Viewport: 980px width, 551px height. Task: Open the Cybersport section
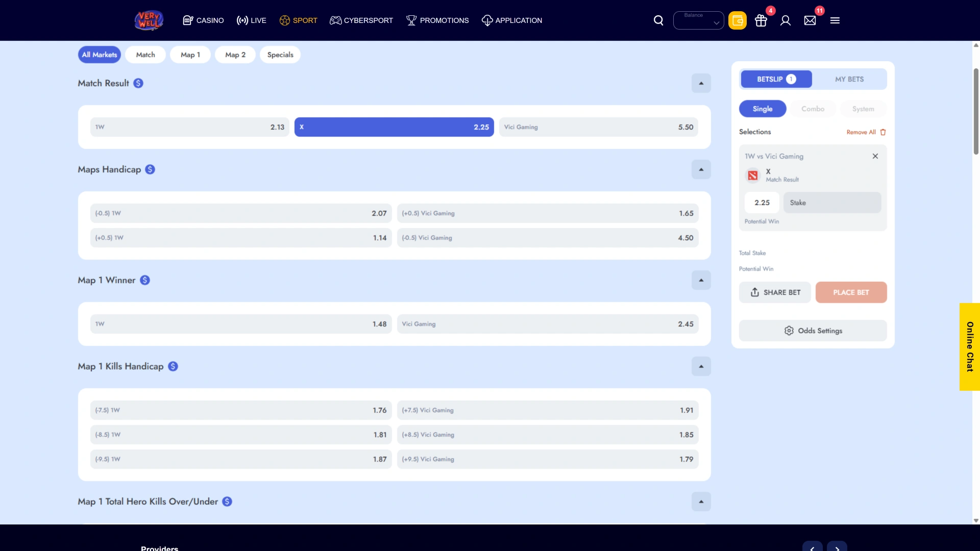click(x=361, y=20)
